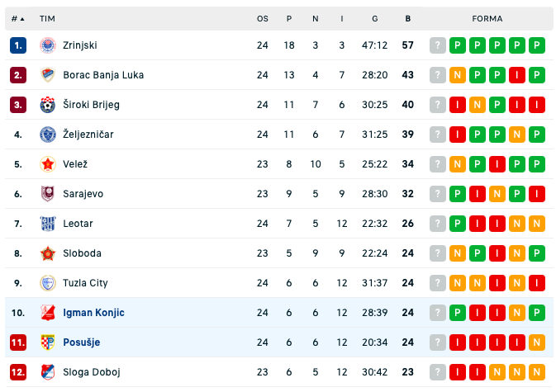The image size is (556, 392).
Task: Click the rank 1 blue position badge
Action: 18,45
